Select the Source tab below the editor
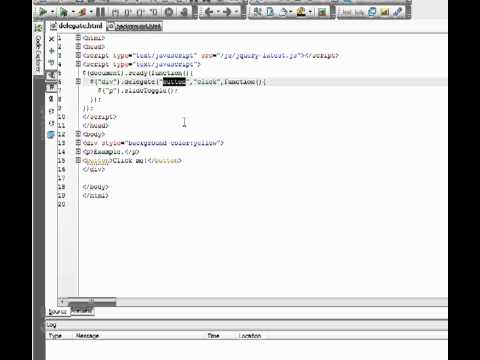Screen dimensions: 480x360 (x=57, y=312)
